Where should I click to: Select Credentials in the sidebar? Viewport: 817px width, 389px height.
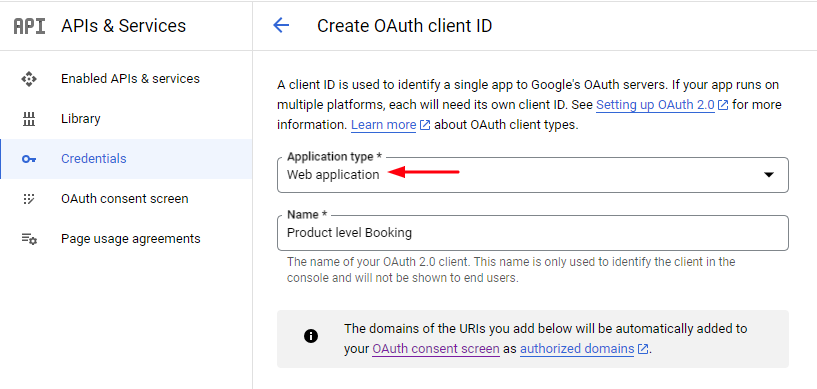click(126, 159)
